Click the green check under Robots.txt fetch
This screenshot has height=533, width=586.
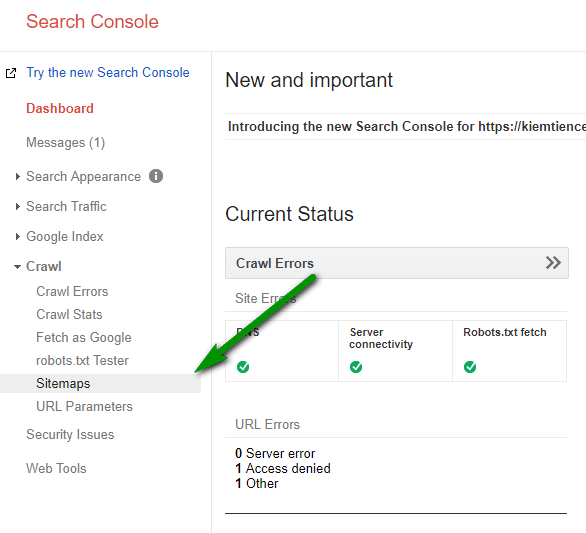pos(470,367)
